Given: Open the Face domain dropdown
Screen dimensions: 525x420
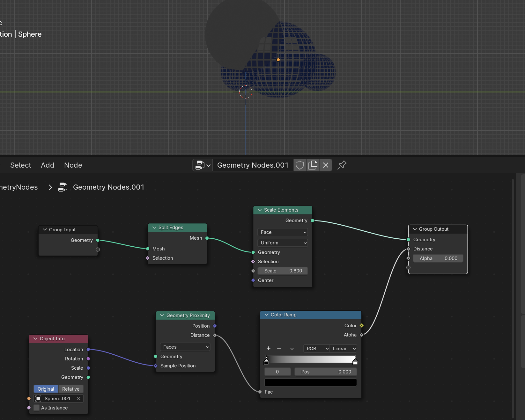Looking at the screenshot, I should (283, 232).
